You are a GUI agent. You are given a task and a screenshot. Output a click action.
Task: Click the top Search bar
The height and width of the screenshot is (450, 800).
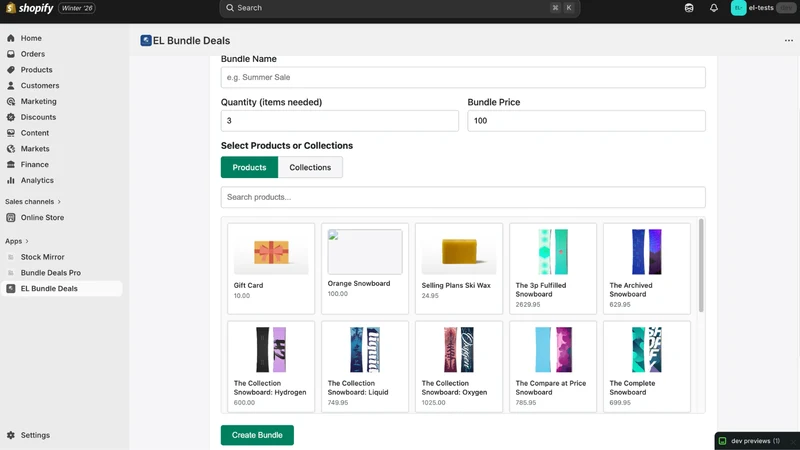[x=399, y=8]
